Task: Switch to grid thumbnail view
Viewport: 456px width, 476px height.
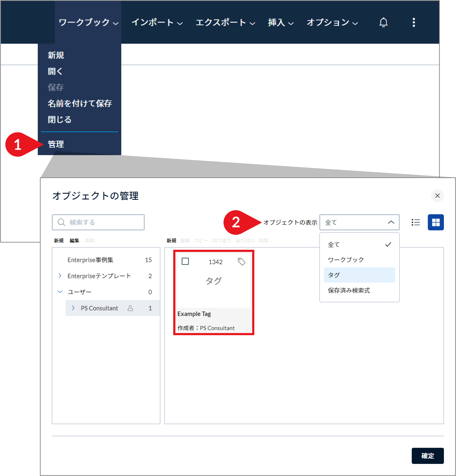Action: pyautogui.click(x=436, y=222)
